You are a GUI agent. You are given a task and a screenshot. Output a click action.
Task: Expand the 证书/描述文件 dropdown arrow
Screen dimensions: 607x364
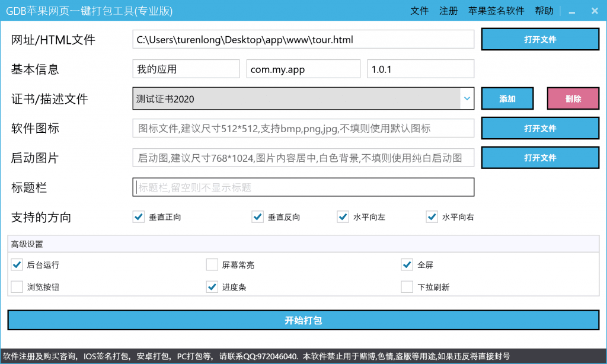(467, 98)
